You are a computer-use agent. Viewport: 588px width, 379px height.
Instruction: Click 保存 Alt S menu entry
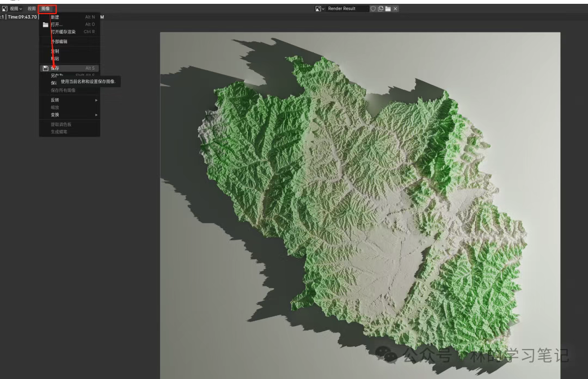pyautogui.click(x=70, y=68)
